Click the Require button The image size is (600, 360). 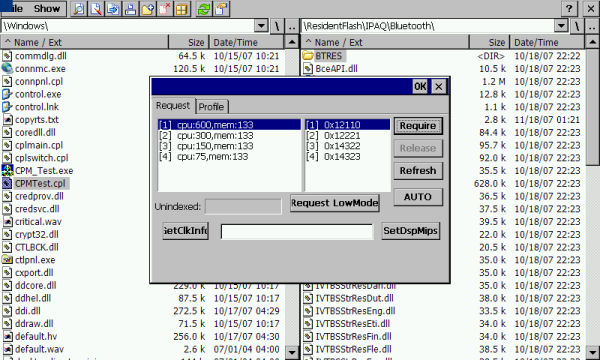[418, 126]
